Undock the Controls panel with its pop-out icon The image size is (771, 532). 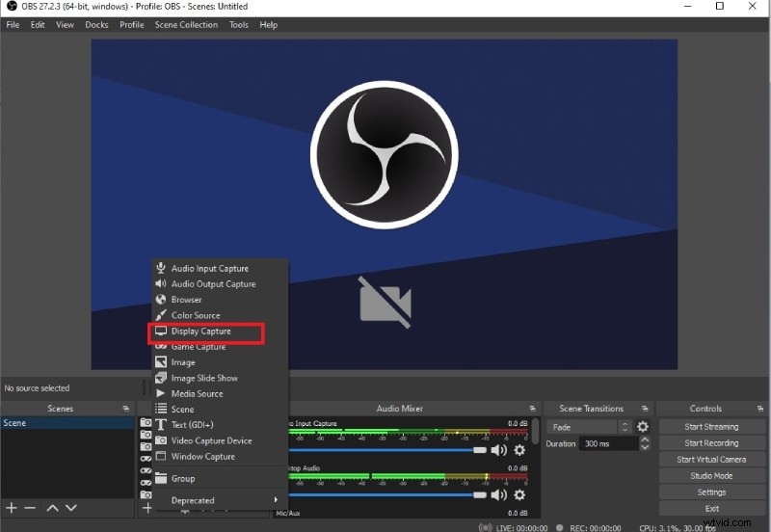pos(760,409)
